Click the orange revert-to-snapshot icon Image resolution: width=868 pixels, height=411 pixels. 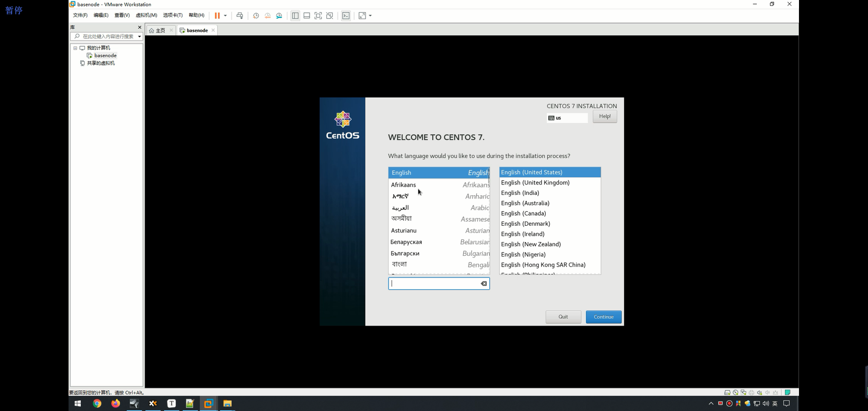coord(267,15)
